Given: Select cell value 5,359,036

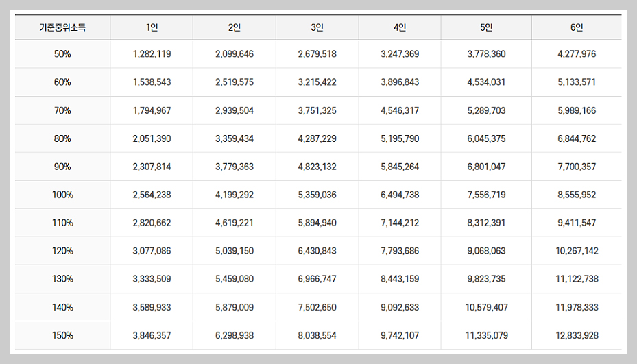Looking at the screenshot, I should (x=317, y=195).
